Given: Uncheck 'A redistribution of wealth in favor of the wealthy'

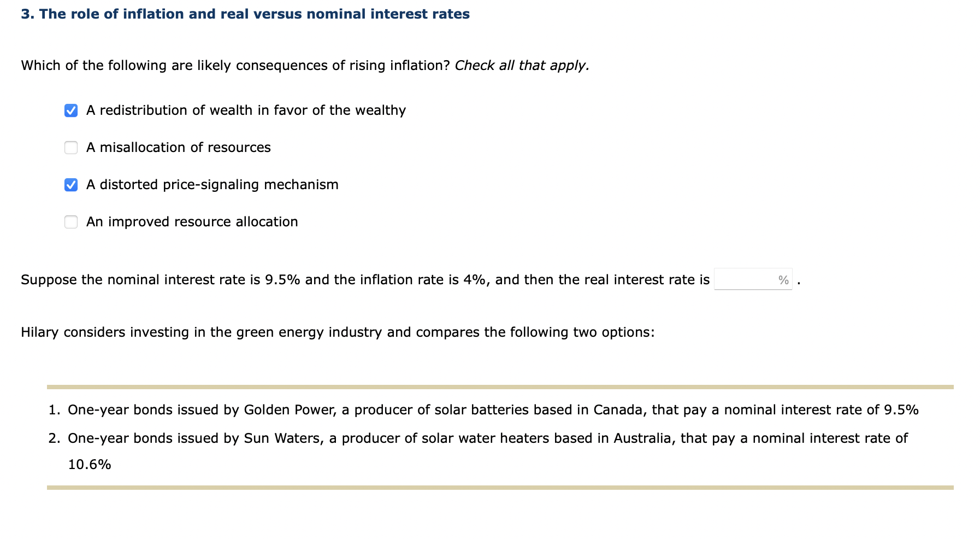Looking at the screenshot, I should [x=70, y=110].
